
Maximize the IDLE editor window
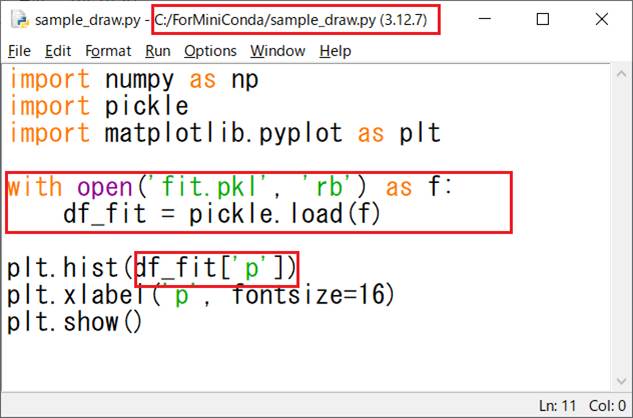(542, 20)
